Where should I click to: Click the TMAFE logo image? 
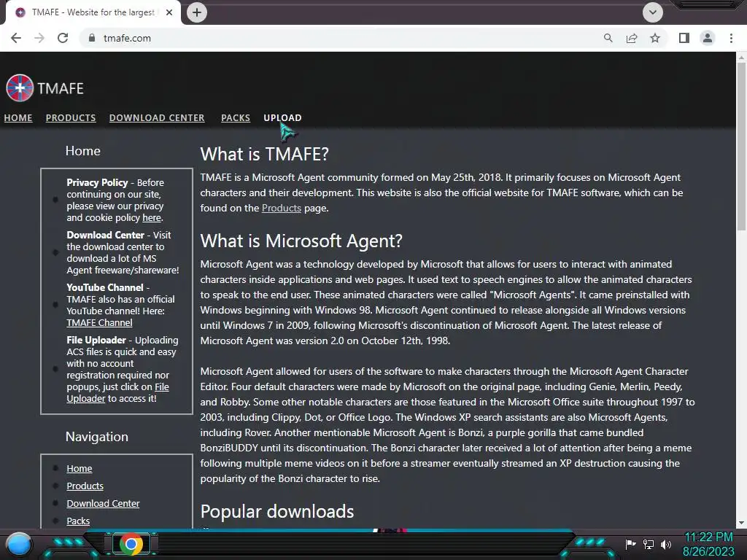click(20, 88)
